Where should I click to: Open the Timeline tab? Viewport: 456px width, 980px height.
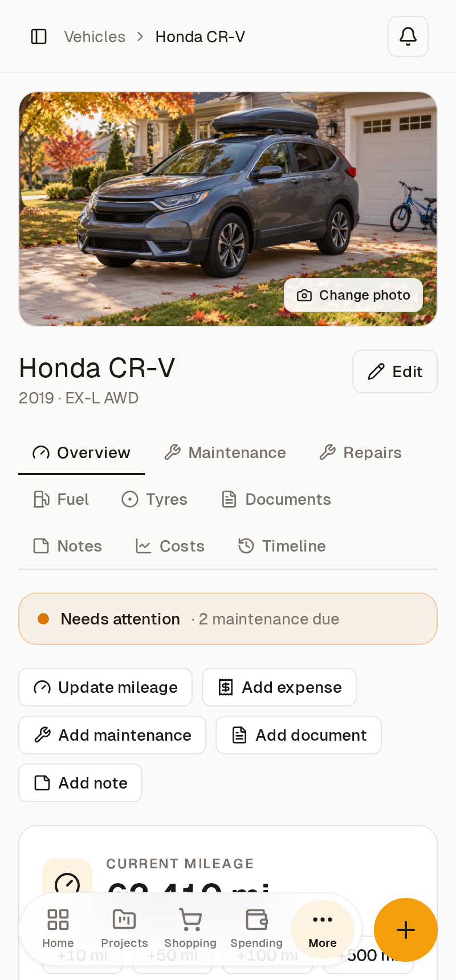[x=282, y=546]
